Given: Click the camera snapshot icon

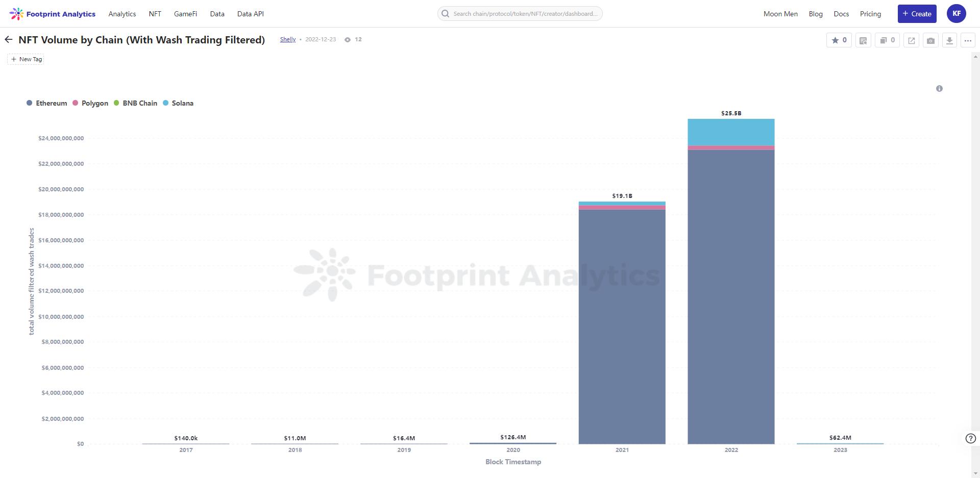Looking at the screenshot, I should pos(930,40).
